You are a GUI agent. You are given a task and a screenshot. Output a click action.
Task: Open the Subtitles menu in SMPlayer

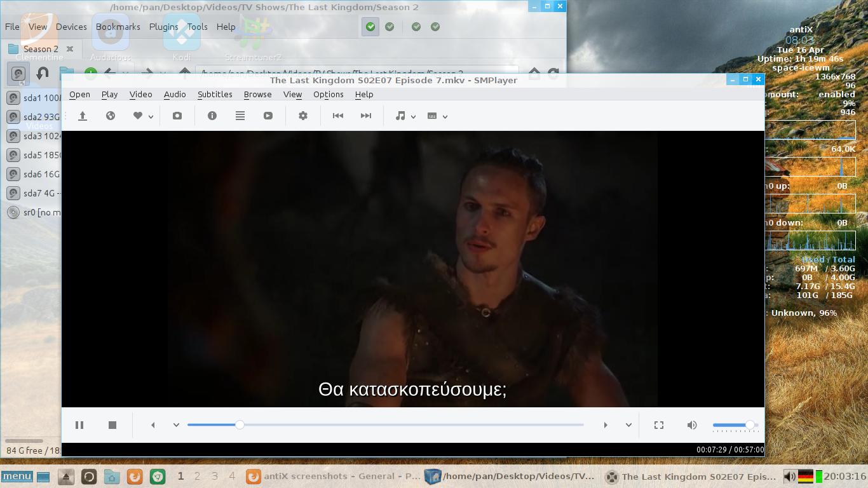click(x=215, y=94)
